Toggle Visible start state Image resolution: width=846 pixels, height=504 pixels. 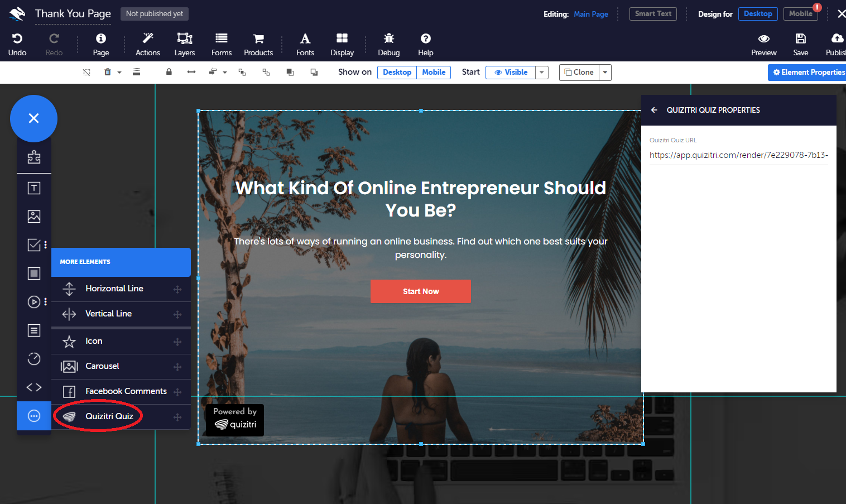pos(511,72)
